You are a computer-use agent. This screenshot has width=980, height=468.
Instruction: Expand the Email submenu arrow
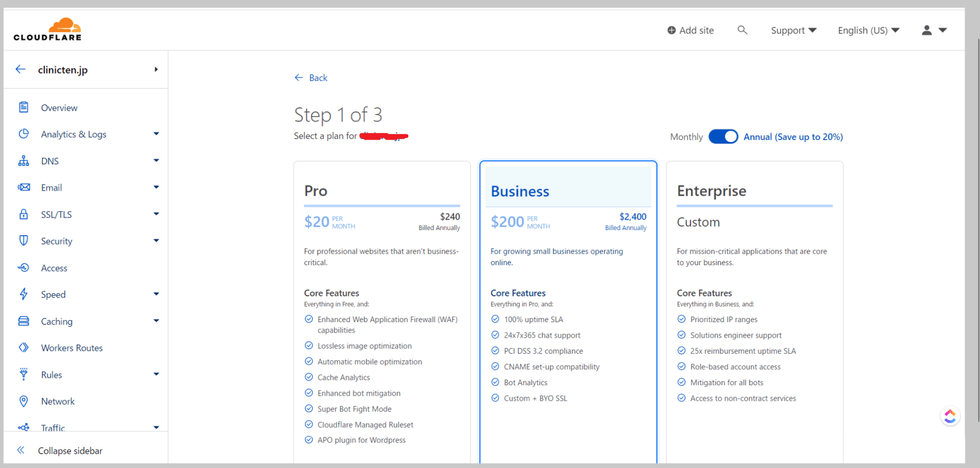tap(156, 187)
